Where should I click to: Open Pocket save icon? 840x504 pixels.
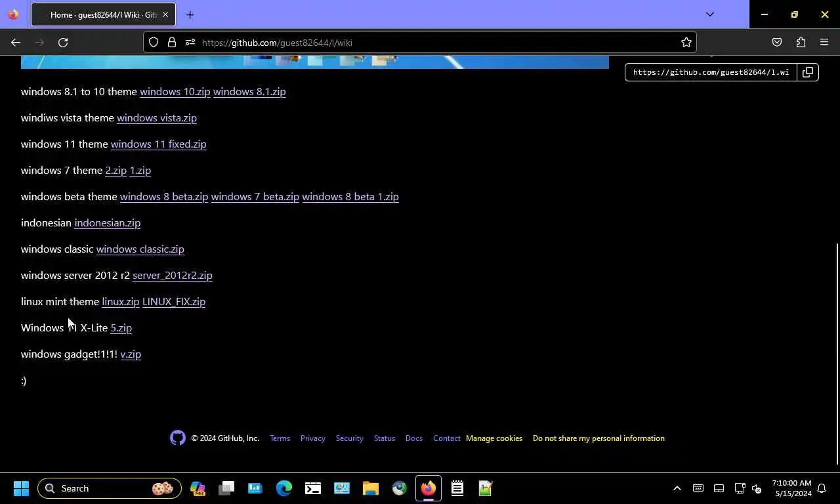click(x=777, y=42)
